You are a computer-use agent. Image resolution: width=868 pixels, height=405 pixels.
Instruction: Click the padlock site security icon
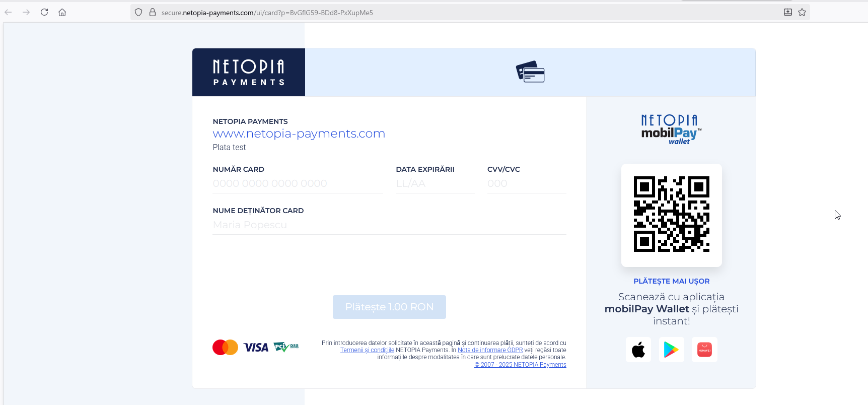click(153, 12)
